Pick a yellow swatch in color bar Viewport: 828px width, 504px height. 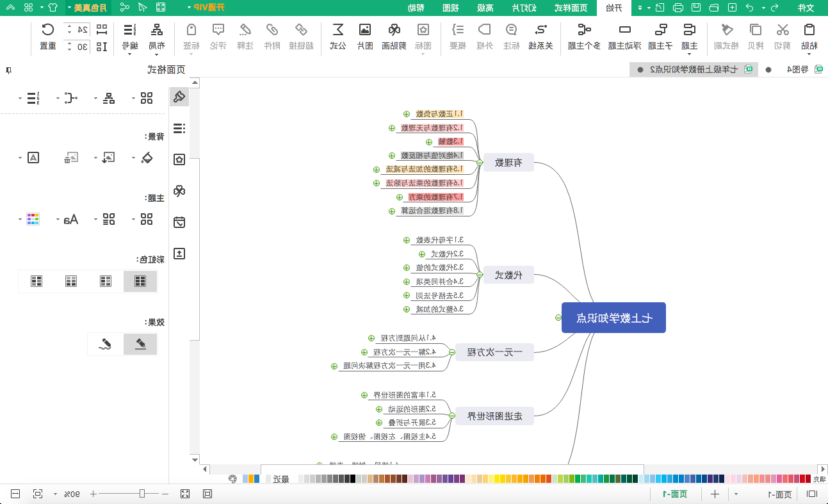point(497,478)
